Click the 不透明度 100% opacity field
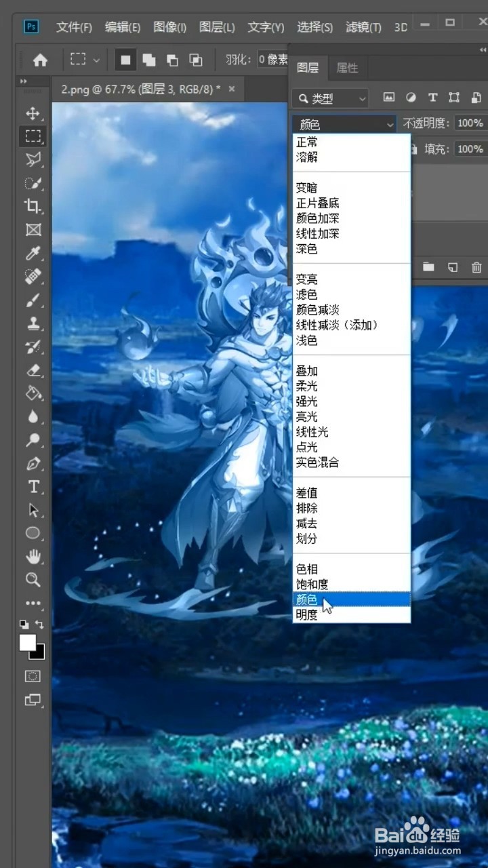The image size is (488, 868). pos(470,123)
